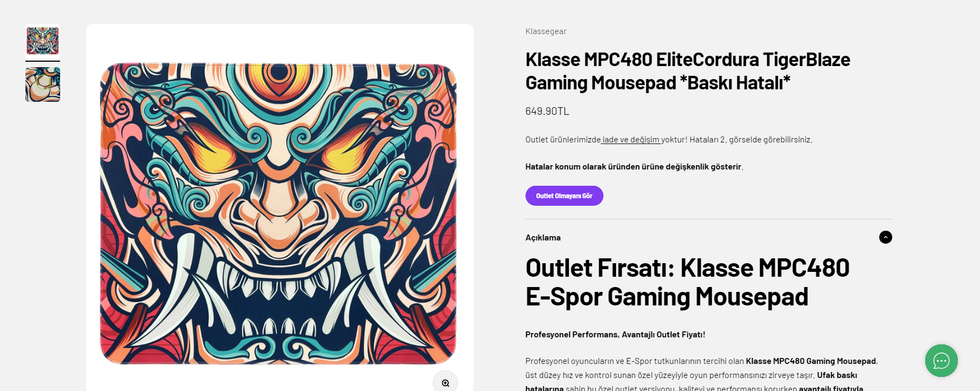This screenshot has height=391, width=980.
Task: Show the second thumbnail with print defects
Action: (x=43, y=84)
